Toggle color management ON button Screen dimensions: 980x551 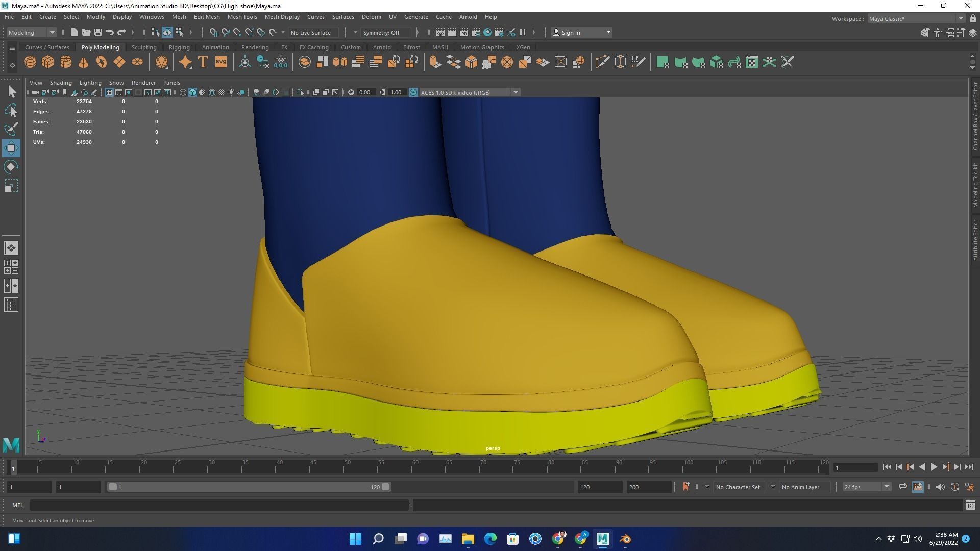(413, 92)
